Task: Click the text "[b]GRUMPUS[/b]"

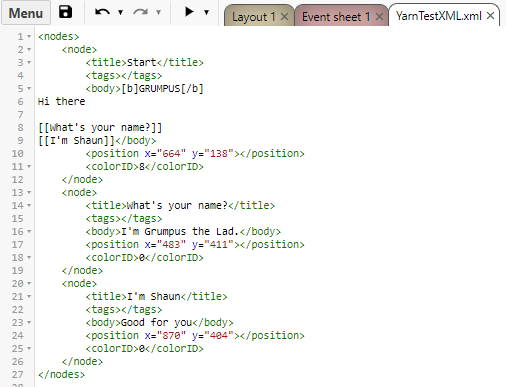Action: pos(162,88)
